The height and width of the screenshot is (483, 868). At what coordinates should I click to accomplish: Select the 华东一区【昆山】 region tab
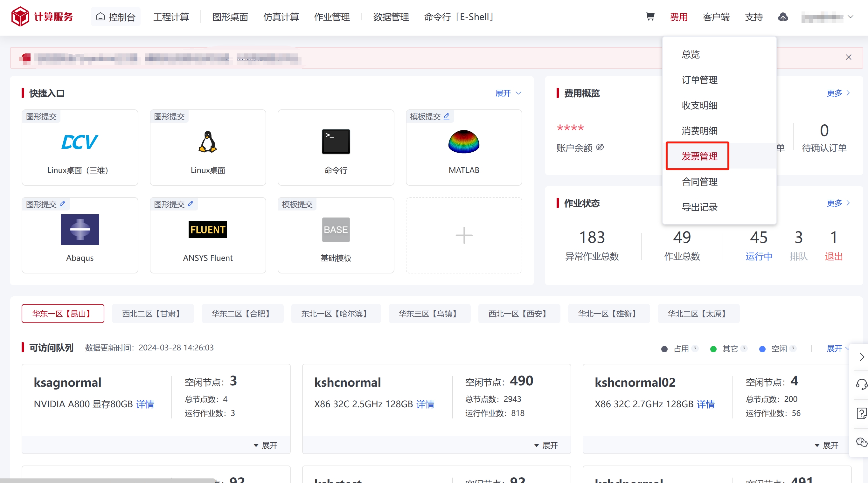click(63, 314)
